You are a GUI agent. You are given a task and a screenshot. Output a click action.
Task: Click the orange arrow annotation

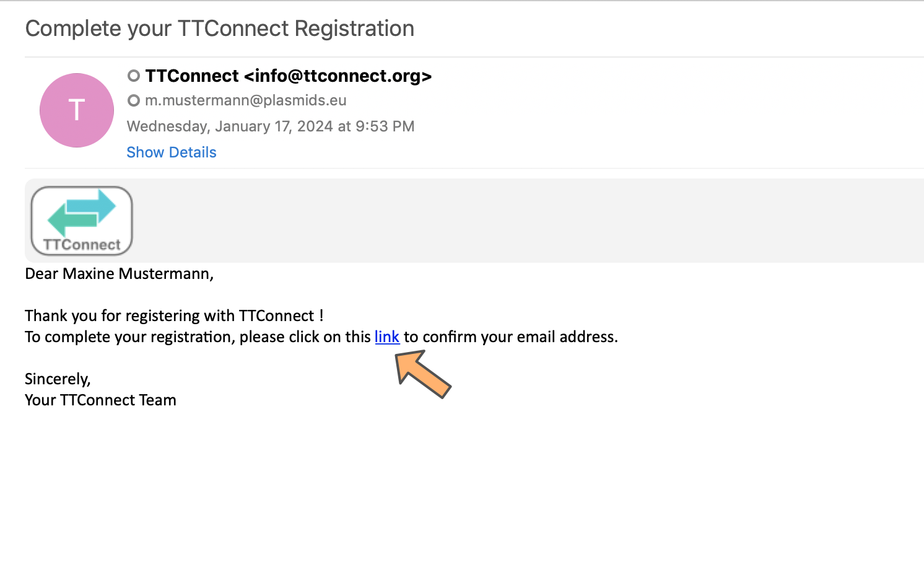(x=424, y=374)
